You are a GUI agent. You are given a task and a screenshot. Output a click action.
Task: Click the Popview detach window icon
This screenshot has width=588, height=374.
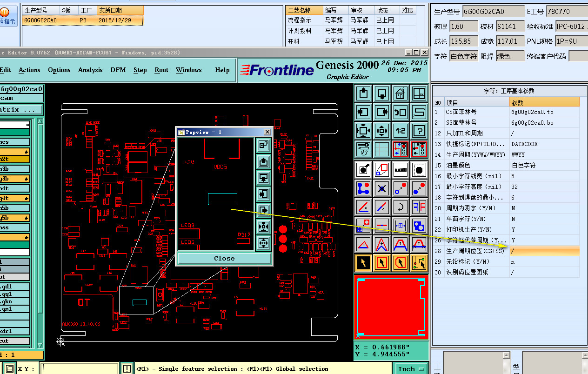pyautogui.click(x=264, y=145)
